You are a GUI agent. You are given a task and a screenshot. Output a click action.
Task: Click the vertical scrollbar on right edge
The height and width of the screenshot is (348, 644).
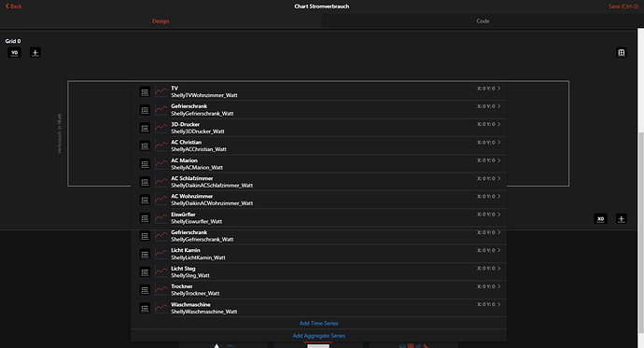coord(640,232)
